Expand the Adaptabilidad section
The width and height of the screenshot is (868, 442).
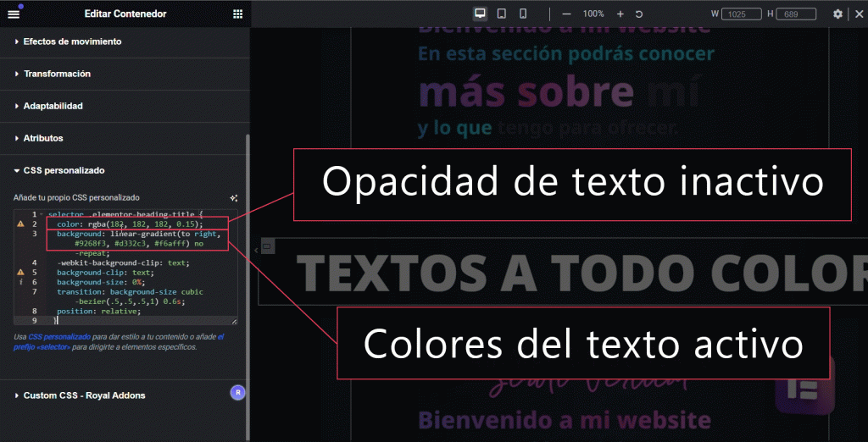pyautogui.click(x=53, y=106)
